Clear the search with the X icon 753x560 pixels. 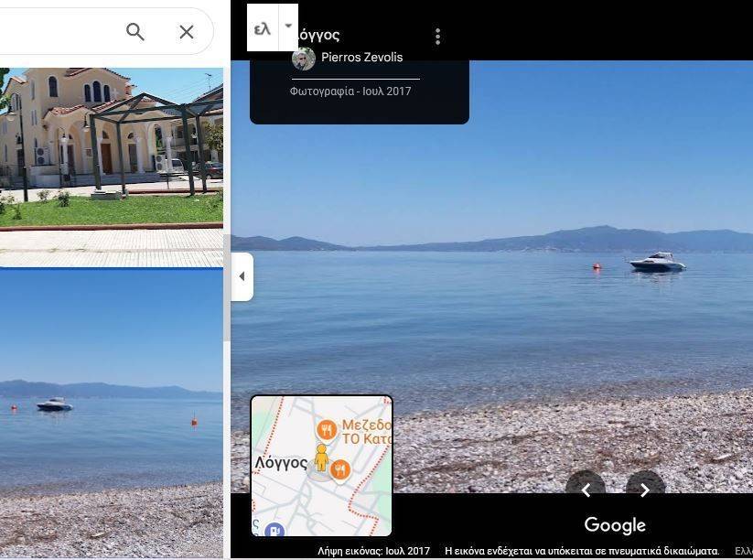coord(187,32)
